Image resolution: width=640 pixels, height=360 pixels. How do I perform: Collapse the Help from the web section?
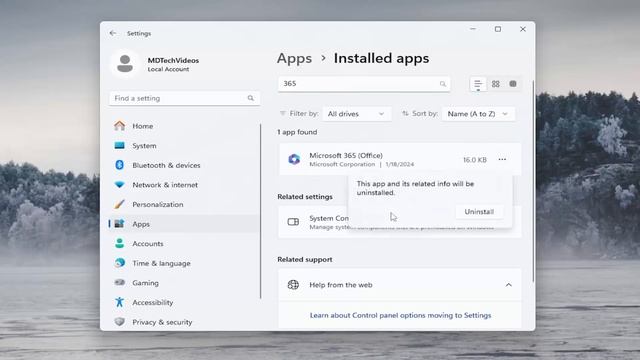509,285
